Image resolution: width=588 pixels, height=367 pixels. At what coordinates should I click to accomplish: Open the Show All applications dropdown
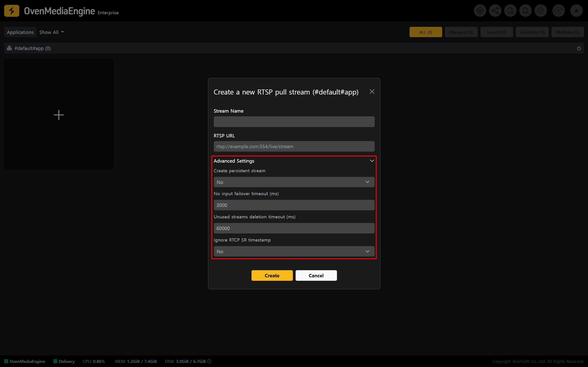click(51, 32)
